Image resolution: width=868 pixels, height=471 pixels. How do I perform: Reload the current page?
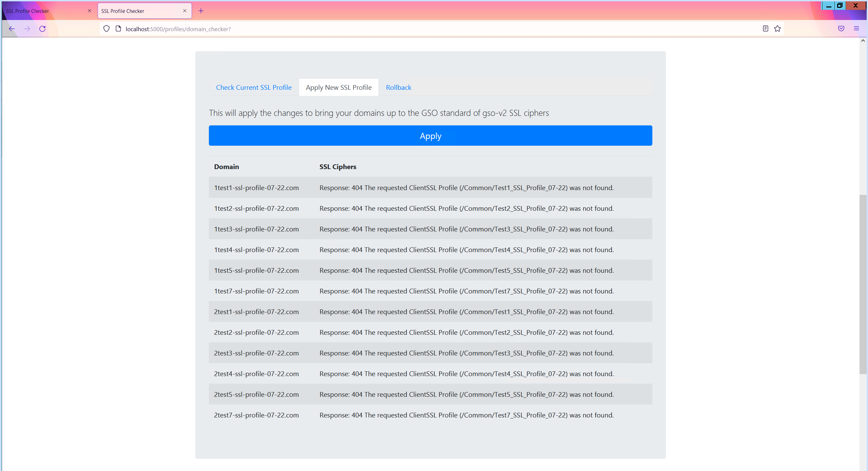click(42, 29)
